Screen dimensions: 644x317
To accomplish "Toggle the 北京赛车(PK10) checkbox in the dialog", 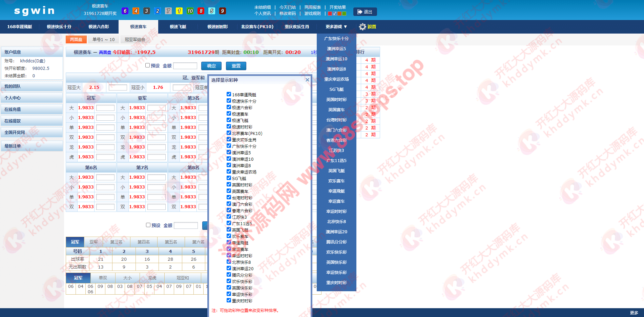I will point(229,133).
